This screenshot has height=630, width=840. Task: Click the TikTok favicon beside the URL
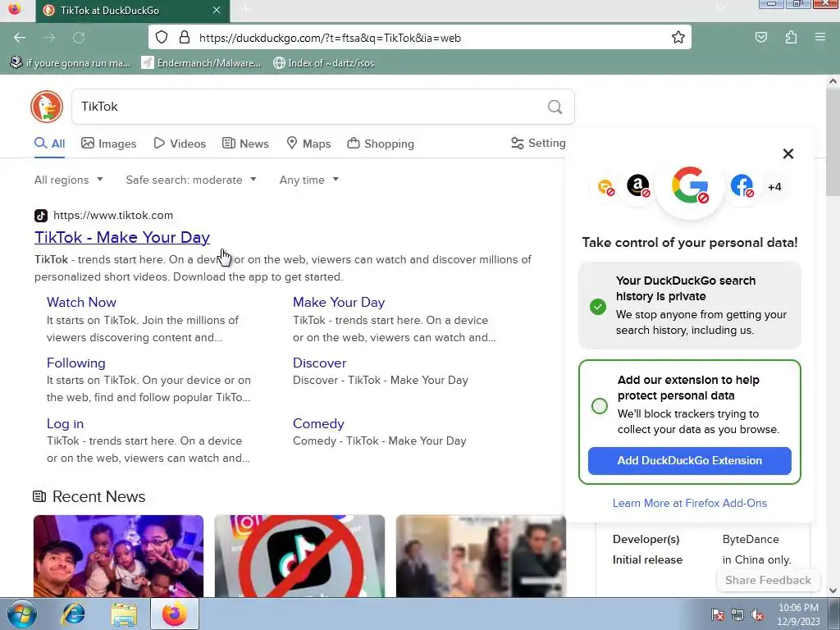coord(41,216)
